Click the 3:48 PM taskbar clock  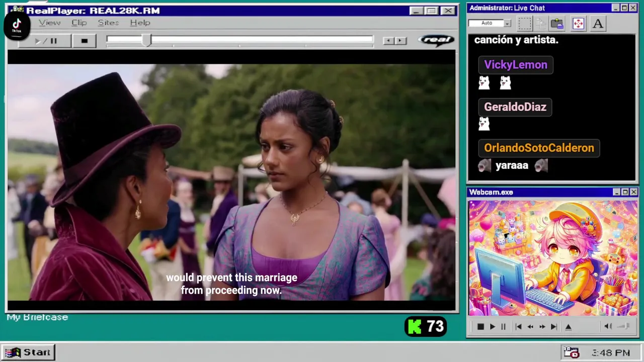pos(611,353)
